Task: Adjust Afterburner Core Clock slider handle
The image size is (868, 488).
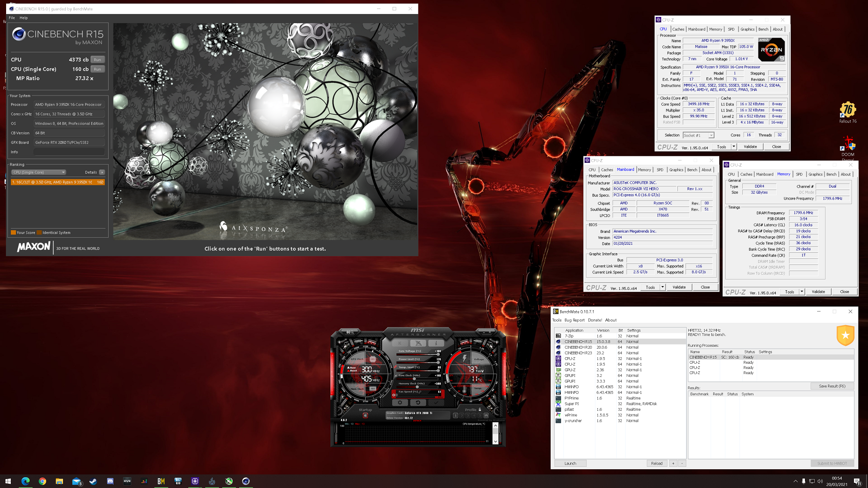Action: 414,378
